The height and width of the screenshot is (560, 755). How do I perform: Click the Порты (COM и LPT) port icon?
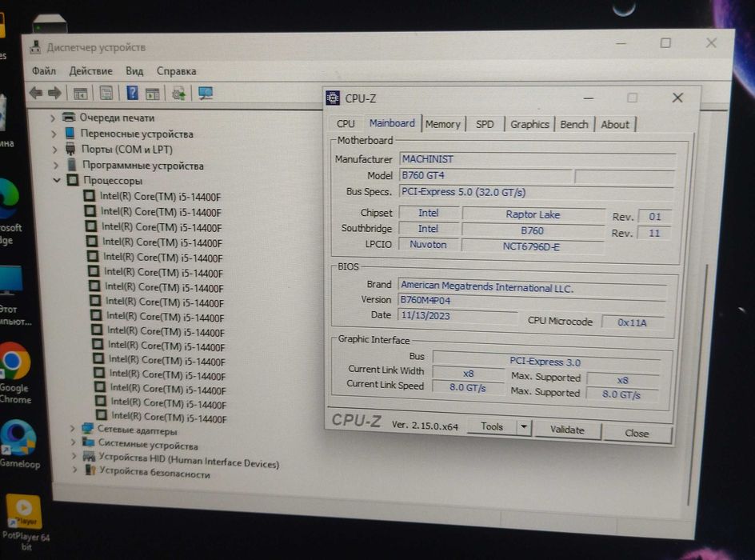coord(70,149)
